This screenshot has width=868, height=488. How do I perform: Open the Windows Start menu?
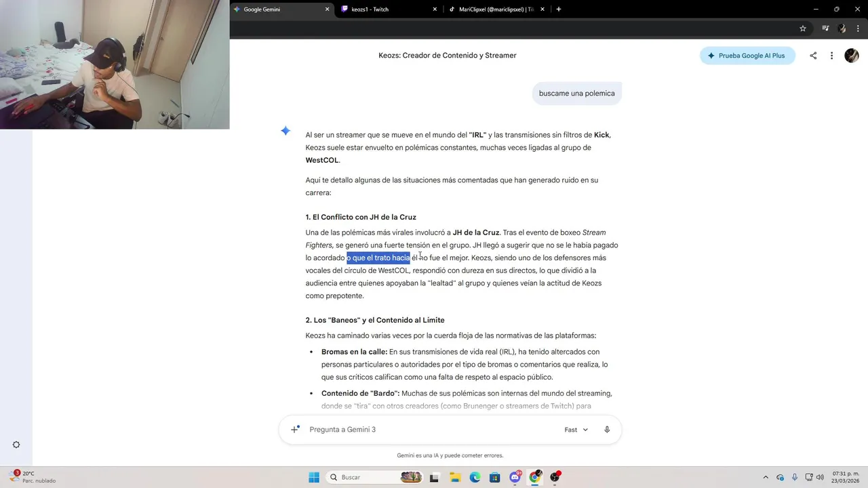(x=314, y=477)
